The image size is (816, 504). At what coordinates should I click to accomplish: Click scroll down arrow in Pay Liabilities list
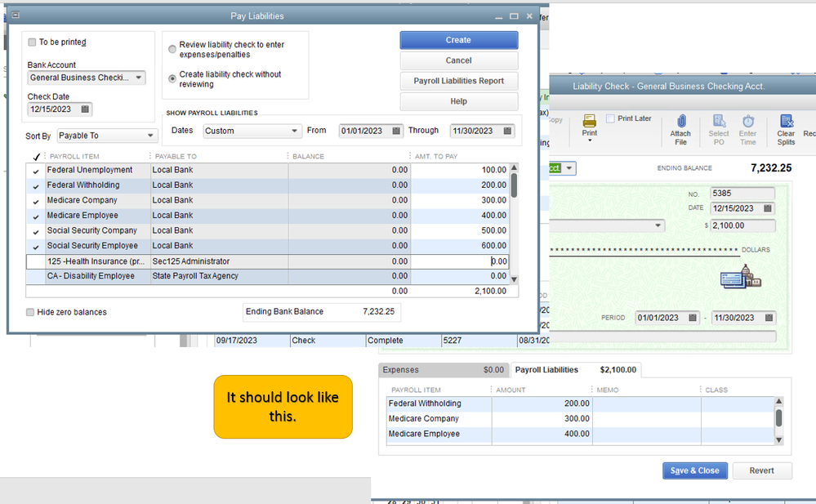pos(514,279)
